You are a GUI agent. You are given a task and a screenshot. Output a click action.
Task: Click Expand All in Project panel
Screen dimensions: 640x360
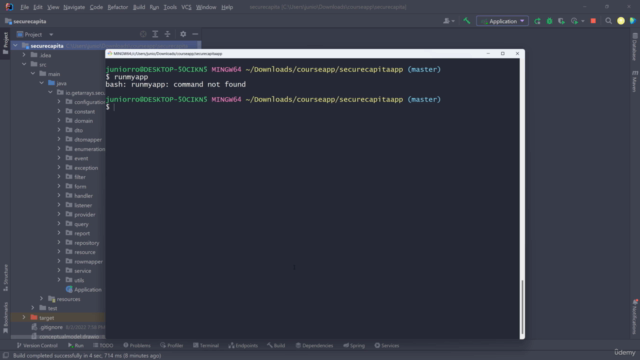point(155,34)
